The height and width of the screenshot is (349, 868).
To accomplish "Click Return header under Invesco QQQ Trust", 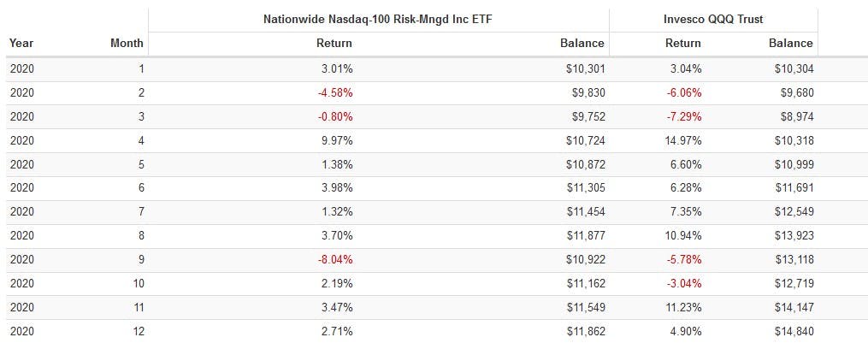I will 682,43.
